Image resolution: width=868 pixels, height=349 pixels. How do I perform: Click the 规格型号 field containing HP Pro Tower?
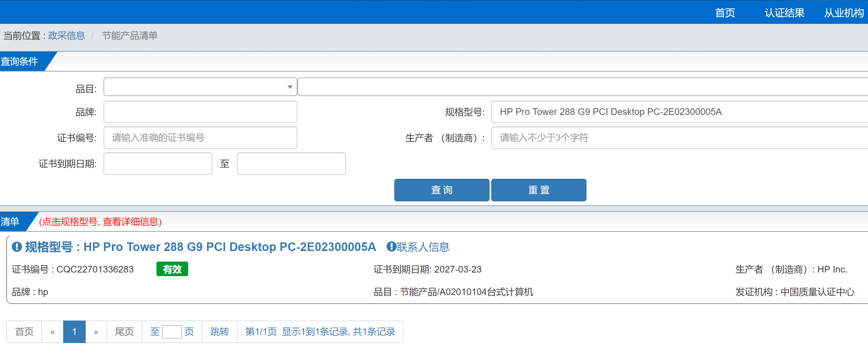(680, 112)
